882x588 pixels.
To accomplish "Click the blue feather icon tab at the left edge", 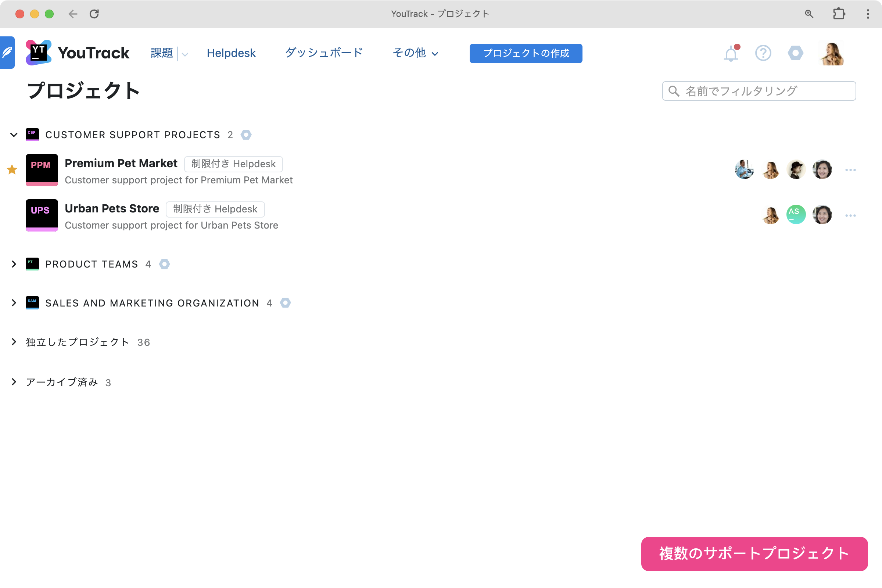I will tap(7, 53).
